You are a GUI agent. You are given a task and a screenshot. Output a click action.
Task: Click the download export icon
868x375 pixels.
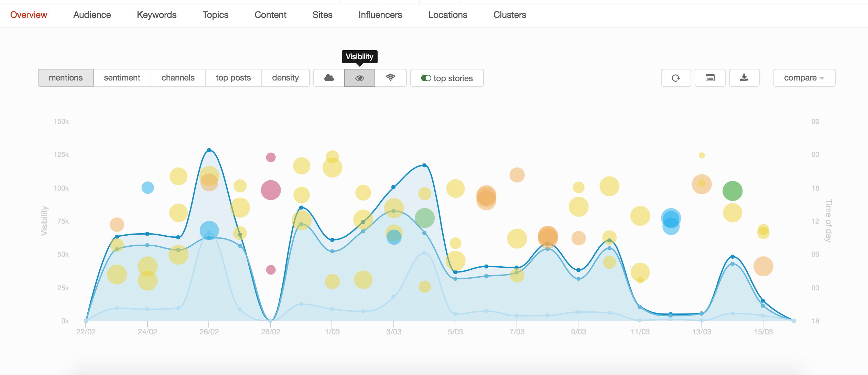coord(744,78)
